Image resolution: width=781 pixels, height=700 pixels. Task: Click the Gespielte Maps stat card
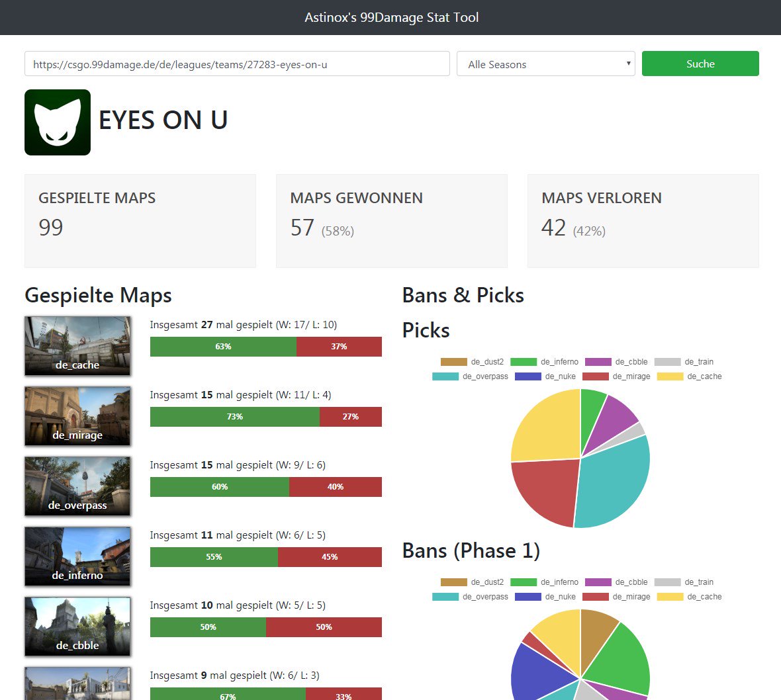coord(140,220)
